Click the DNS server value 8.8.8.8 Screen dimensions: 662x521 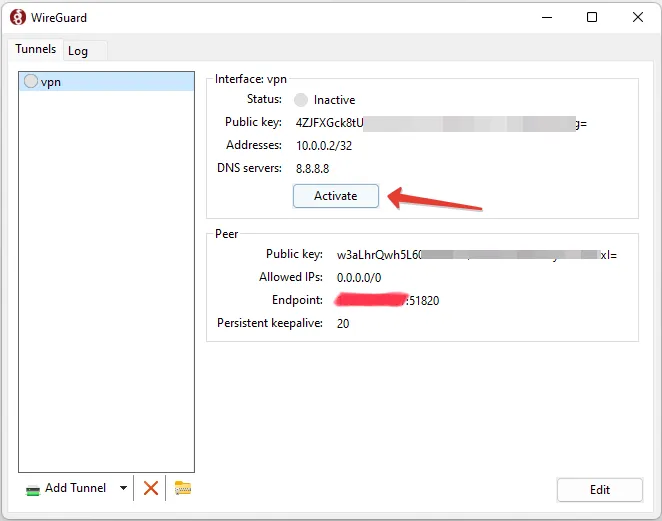click(x=312, y=169)
